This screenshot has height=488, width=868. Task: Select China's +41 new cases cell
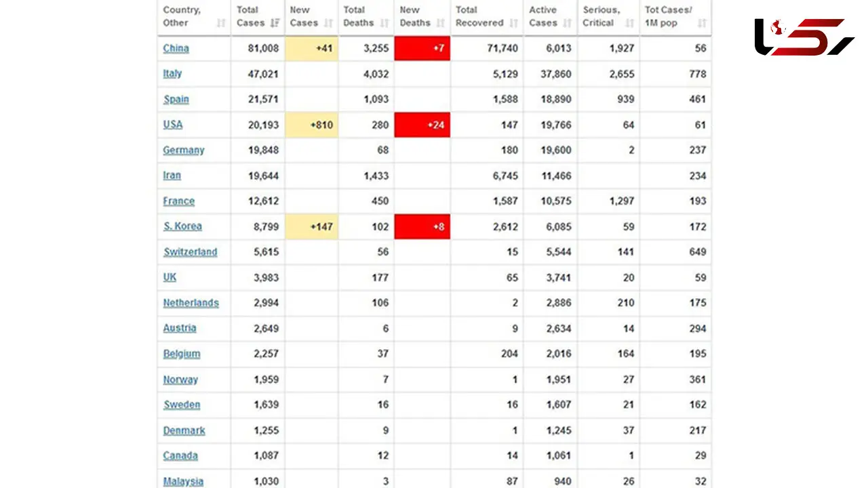[x=311, y=49]
